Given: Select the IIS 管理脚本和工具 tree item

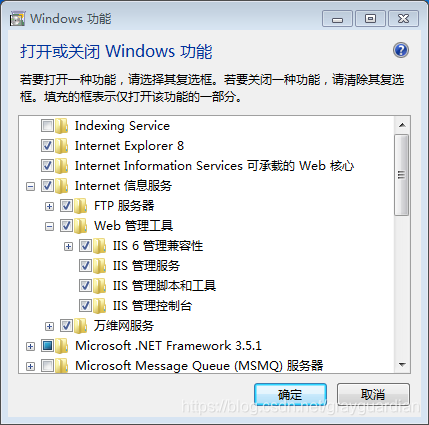Looking at the screenshot, I should (164, 286).
